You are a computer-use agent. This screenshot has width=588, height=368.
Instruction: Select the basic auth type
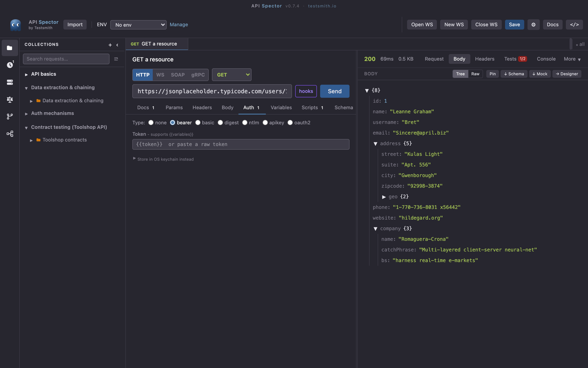(198, 123)
